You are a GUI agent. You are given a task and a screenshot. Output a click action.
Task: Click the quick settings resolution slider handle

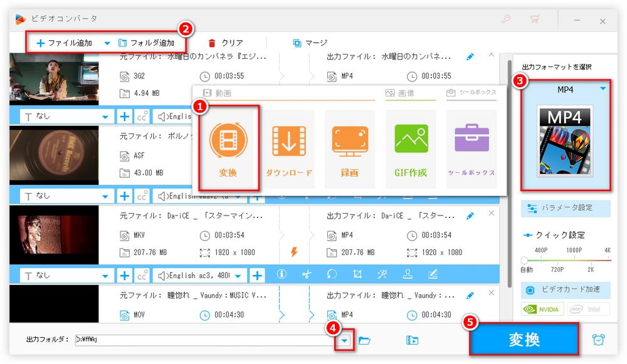(525, 261)
